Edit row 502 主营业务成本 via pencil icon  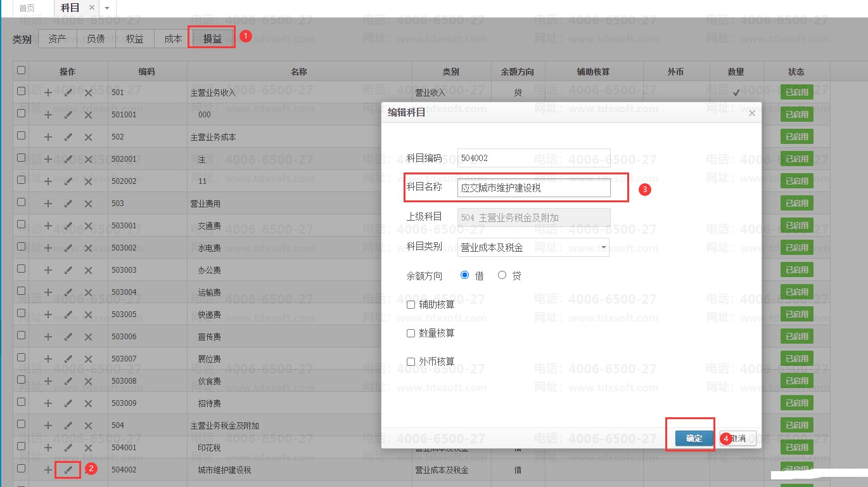[x=68, y=137]
